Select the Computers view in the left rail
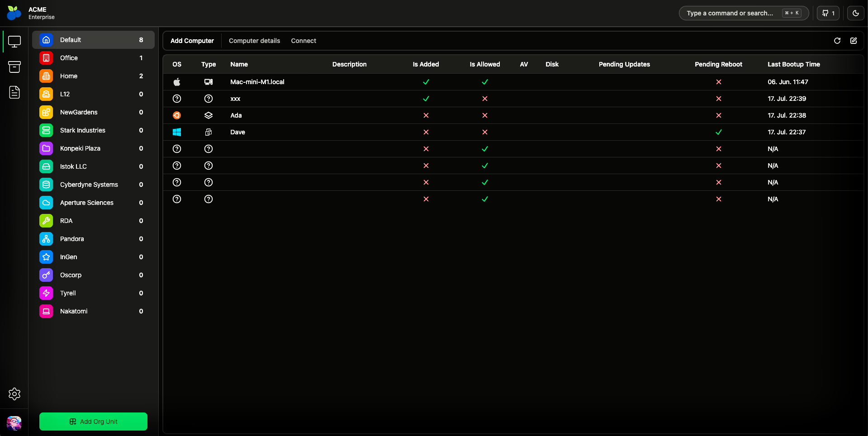868x436 pixels. point(14,41)
